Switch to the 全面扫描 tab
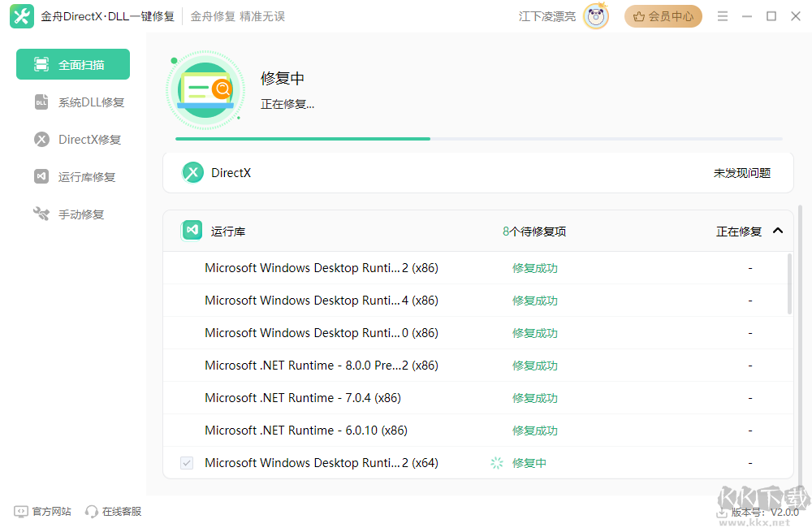The width and height of the screenshot is (812, 528). click(72, 63)
